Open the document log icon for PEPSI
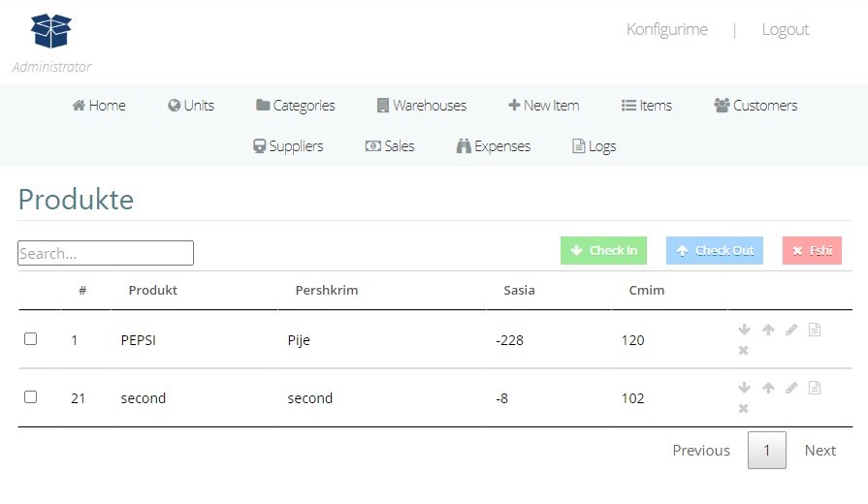This screenshot has height=504, width=868. [815, 330]
